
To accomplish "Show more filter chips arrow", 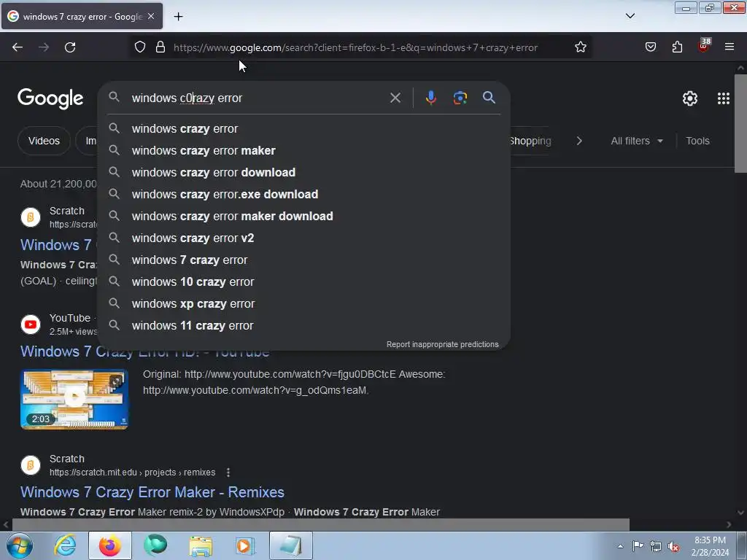I will tap(579, 141).
